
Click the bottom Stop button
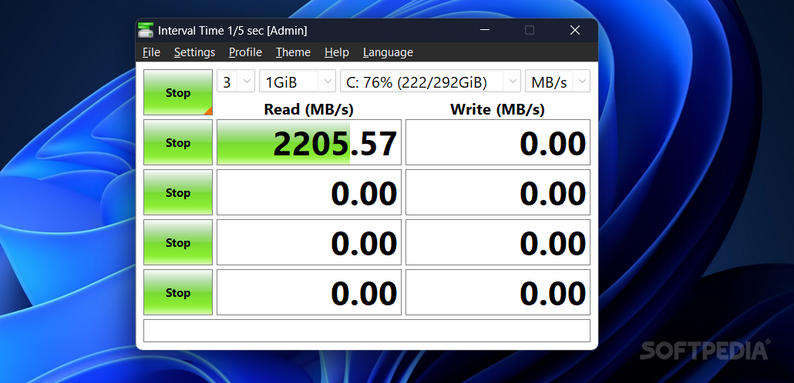(x=178, y=292)
